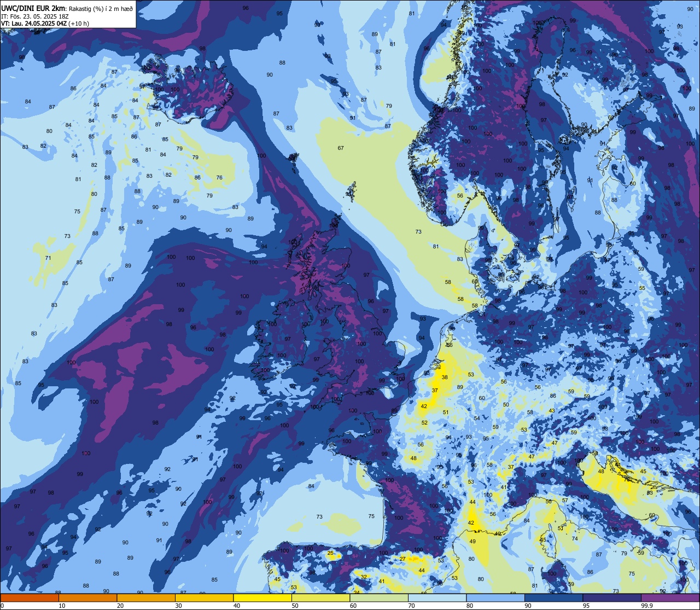Click the legend swatch between 20 and 30
The width and height of the screenshot is (700, 610).
coord(146,597)
